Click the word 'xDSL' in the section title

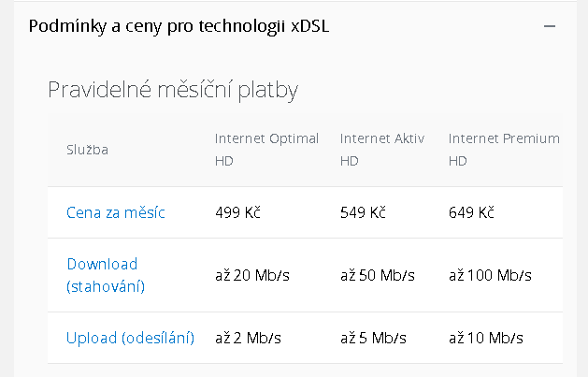point(309,26)
